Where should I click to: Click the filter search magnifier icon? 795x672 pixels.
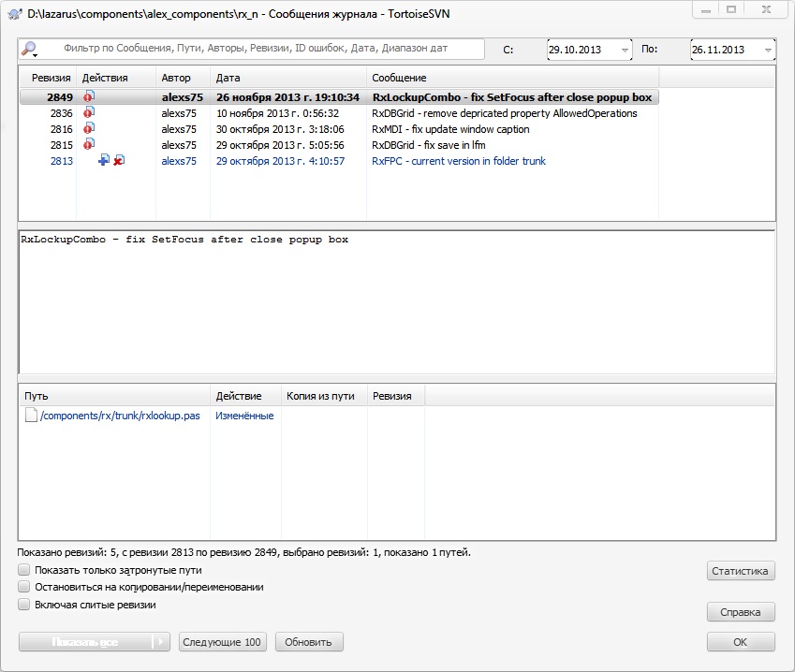coord(29,49)
